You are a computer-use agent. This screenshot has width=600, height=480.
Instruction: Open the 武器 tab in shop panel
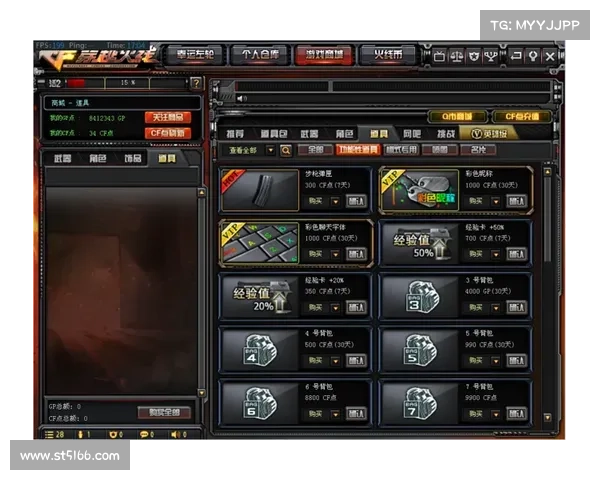click(x=309, y=133)
